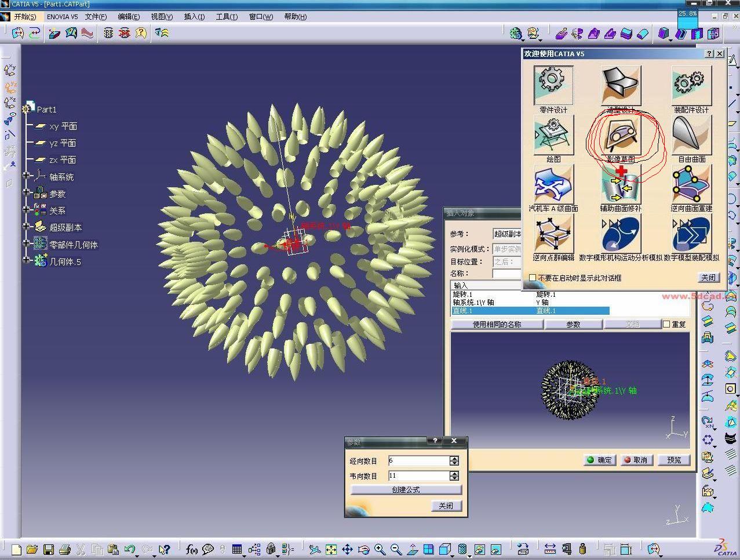Expand the 关系 tree node
This screenshot has width=740, height=560.
(26, 209)
